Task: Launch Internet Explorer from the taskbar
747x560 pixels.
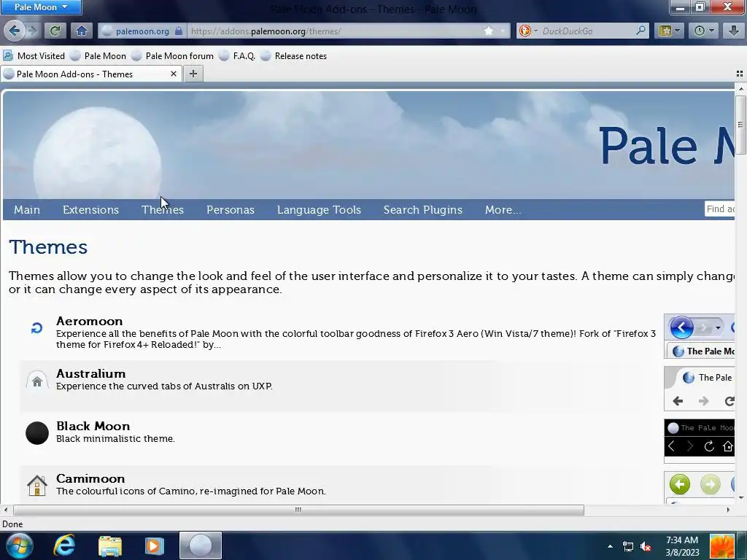Action: (64, 545)
